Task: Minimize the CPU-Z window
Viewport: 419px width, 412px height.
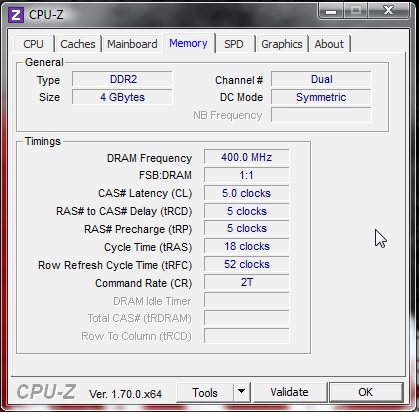Action: (x=331, y=11)
